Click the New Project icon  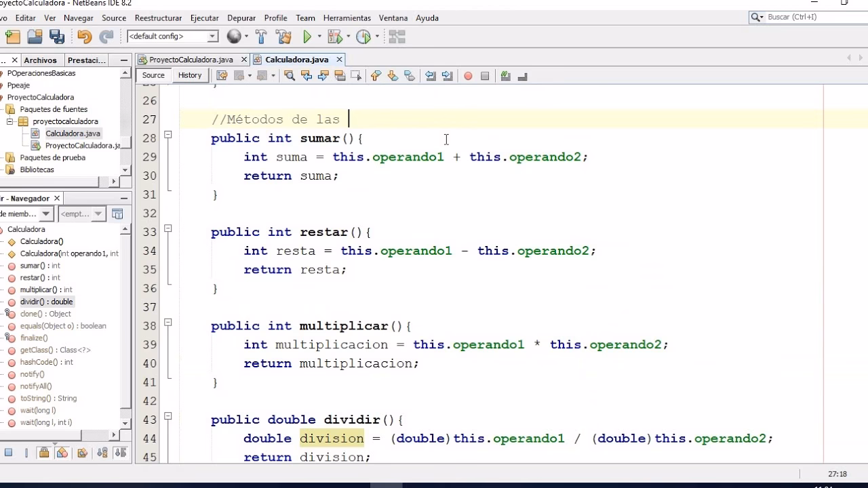click(12, 37)
